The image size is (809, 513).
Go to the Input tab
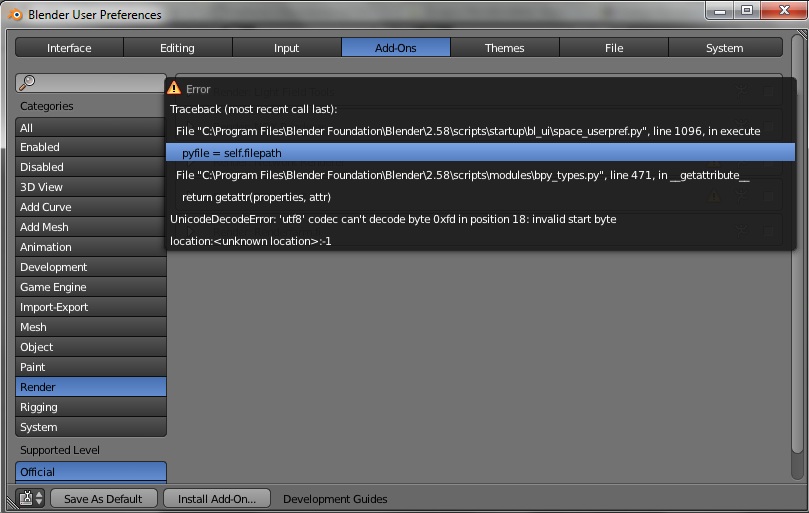(x=287, y=48)
